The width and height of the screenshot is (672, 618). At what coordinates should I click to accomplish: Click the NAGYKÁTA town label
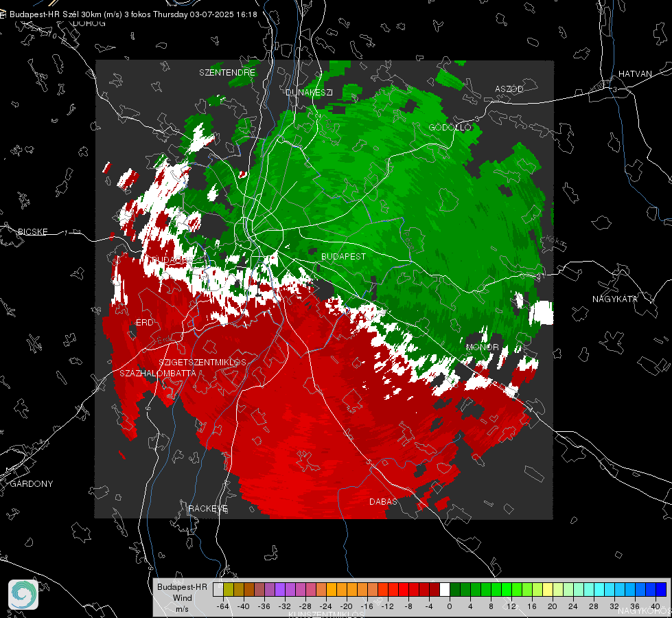pyautogui.click(x=614, y=299)
